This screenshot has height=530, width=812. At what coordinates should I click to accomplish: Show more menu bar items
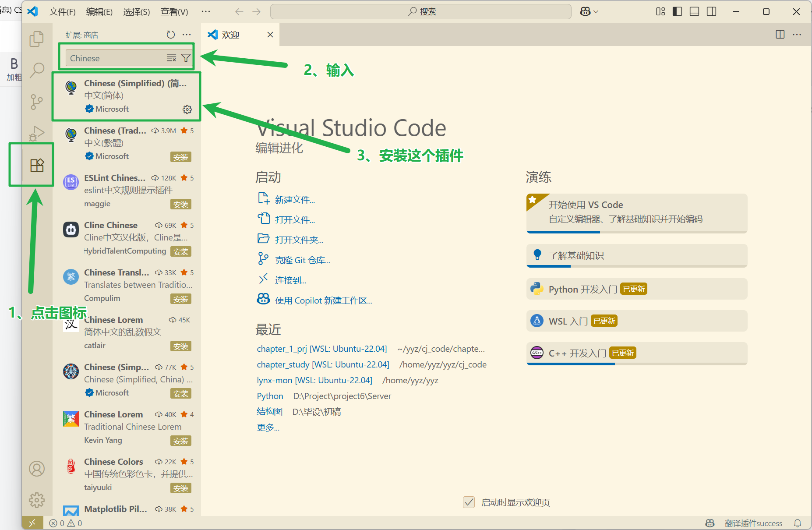pyautogui.click(x=205, y=12)
